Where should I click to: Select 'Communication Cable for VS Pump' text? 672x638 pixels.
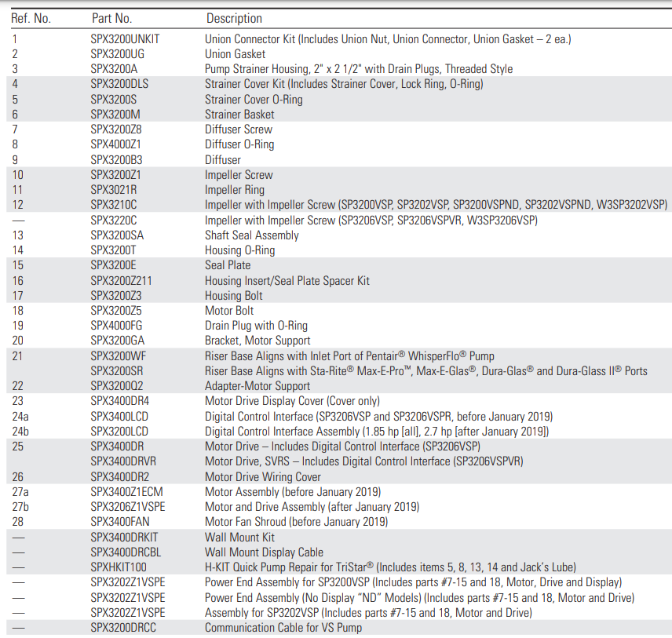(283, 628)
